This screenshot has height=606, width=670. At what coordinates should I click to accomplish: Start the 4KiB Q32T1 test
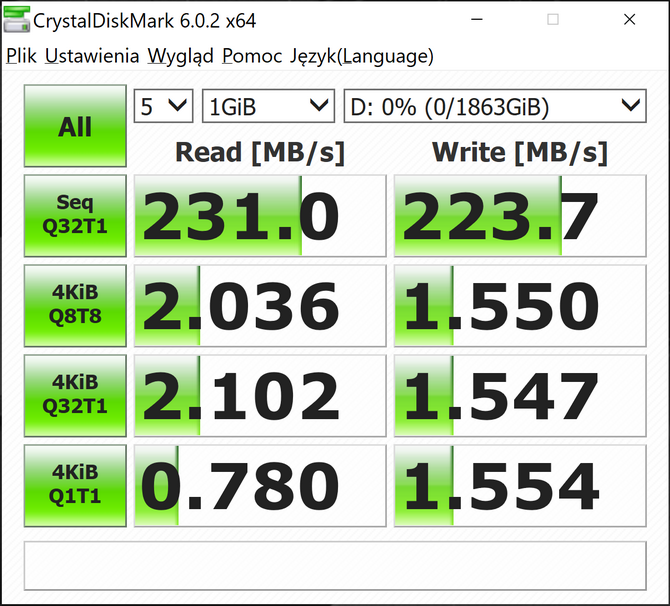(x=75, y=396)
